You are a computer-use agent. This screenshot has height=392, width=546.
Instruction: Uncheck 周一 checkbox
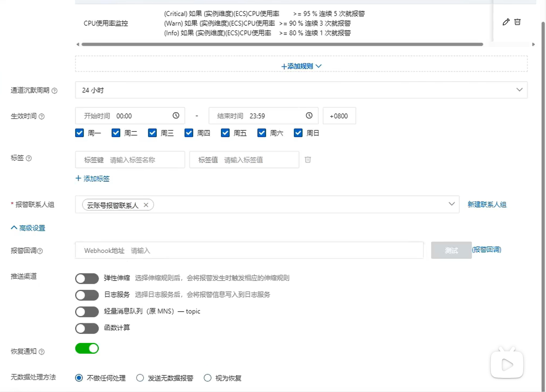tap(80, 133)
